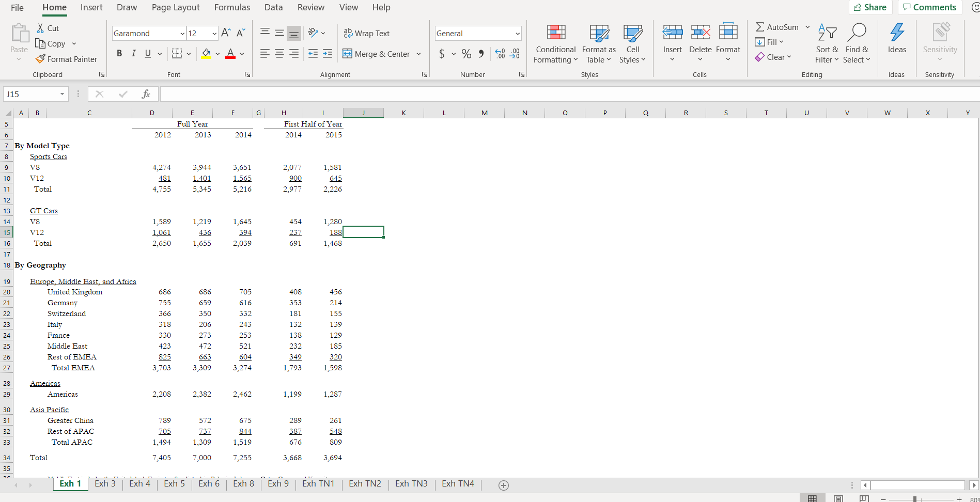
Task: Decrease font size with the small A icon
Action: pyautogui.click(x=241, y=33)
